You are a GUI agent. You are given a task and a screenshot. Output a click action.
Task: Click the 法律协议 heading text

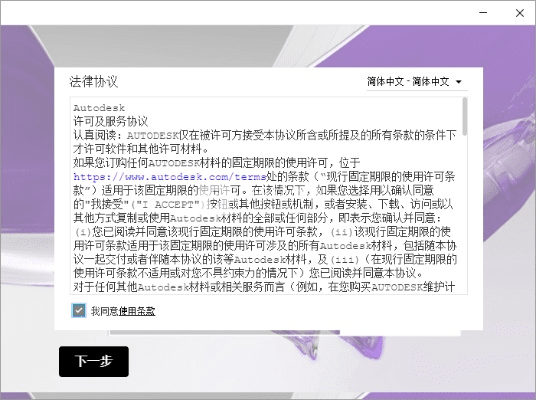[x=93, y=82]
